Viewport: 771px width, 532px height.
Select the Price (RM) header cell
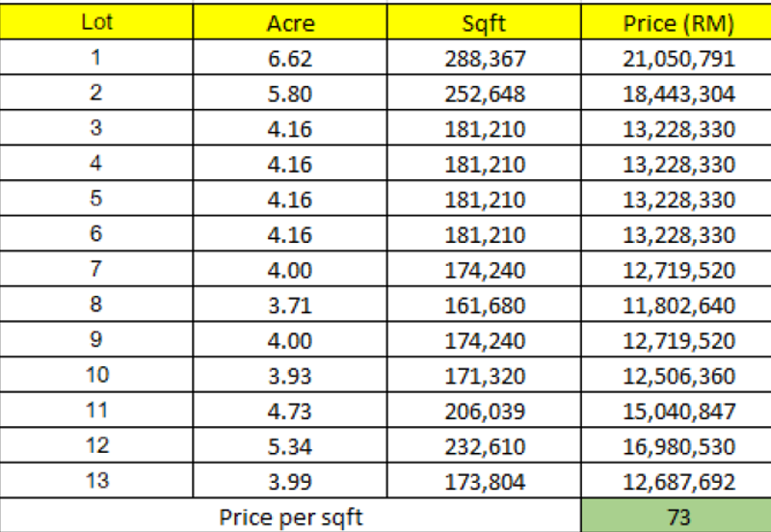tap(678, 23)
